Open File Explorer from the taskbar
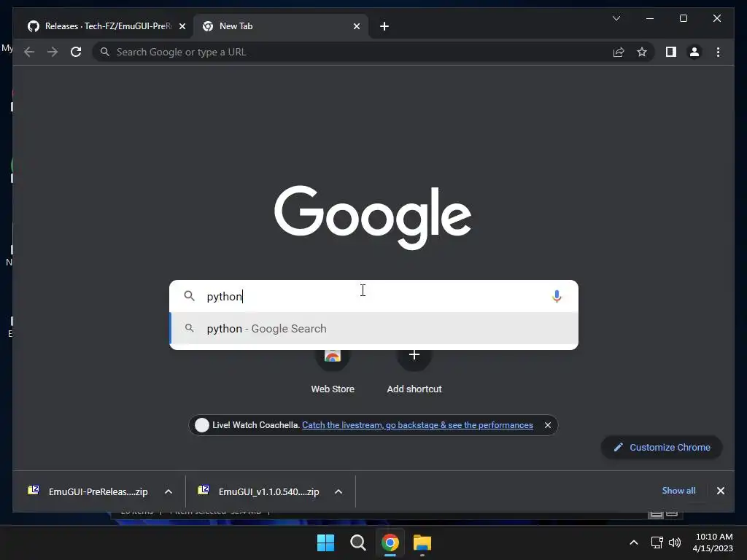Screen dimensions: 747x560 (422, 542)
